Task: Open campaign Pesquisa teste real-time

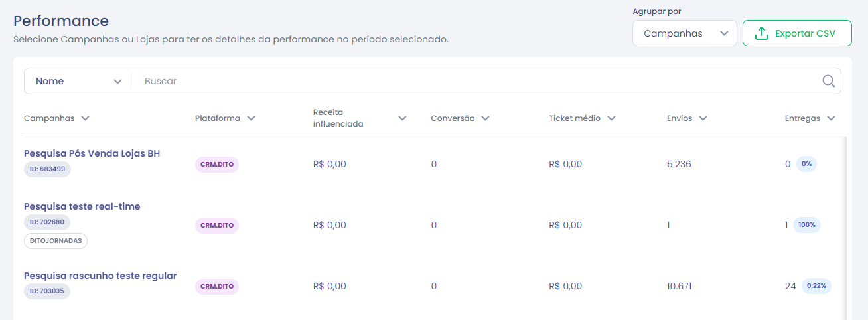Action: point(82,206)
